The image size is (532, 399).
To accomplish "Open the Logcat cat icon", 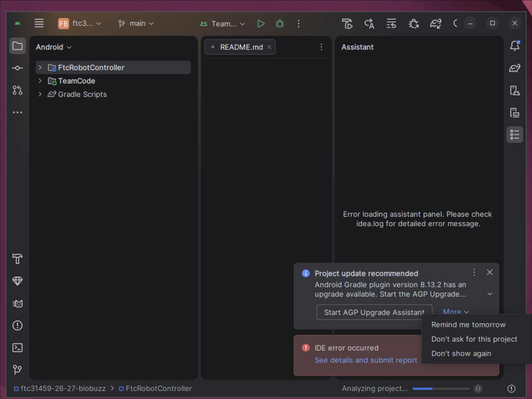I will [x=17, y=303].
